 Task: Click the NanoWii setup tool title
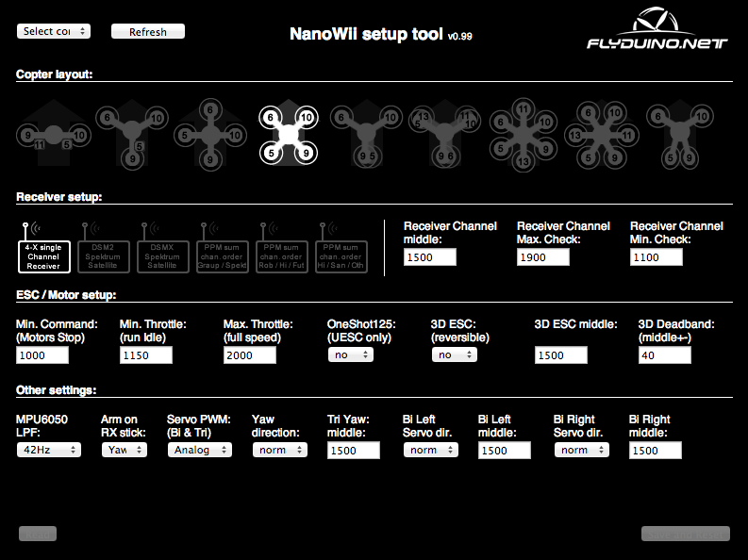pyautogui.click(x=381, y=34)
